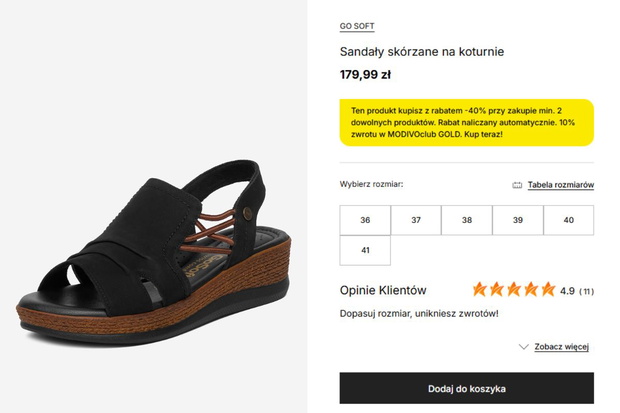Screen dimensions: 620x413
Task: Expand the Zobacz więcej section
Action: point(561,347)
